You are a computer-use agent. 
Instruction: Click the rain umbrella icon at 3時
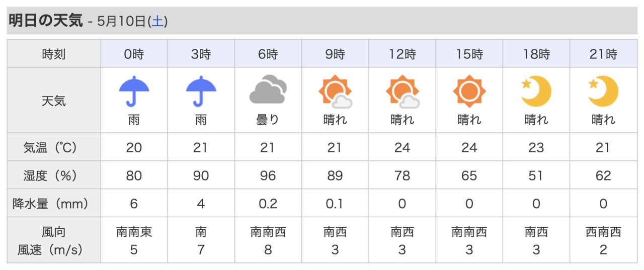coord(201,92)
